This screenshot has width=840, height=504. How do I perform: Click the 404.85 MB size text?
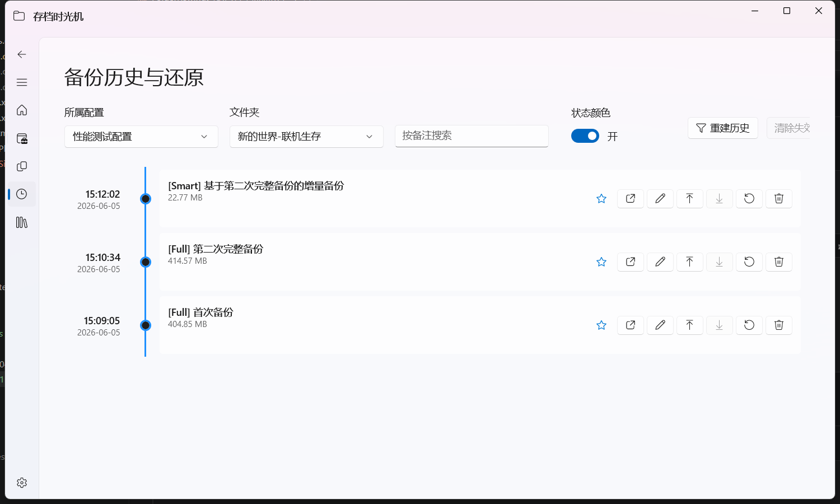tap(188, 324)
